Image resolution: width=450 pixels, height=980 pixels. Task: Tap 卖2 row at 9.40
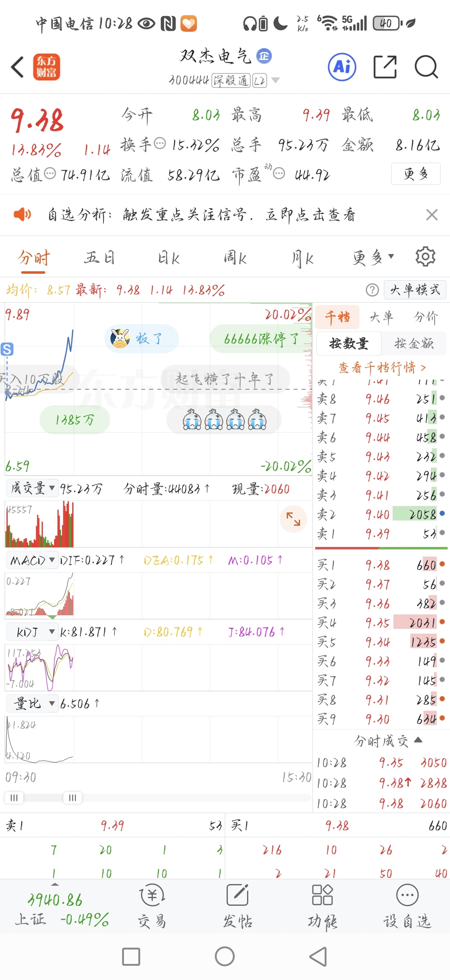[381, 514]
